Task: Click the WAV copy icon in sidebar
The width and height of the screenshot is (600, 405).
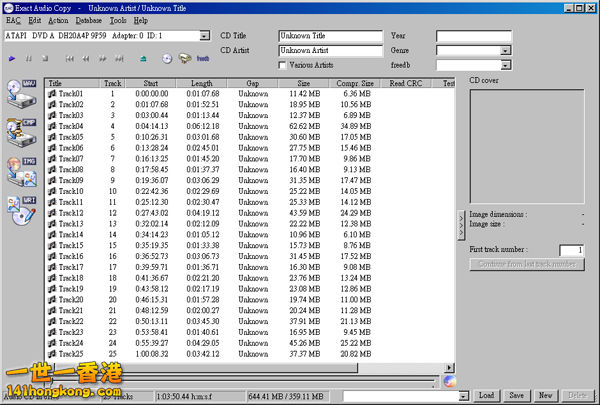Action: [21, 96]
